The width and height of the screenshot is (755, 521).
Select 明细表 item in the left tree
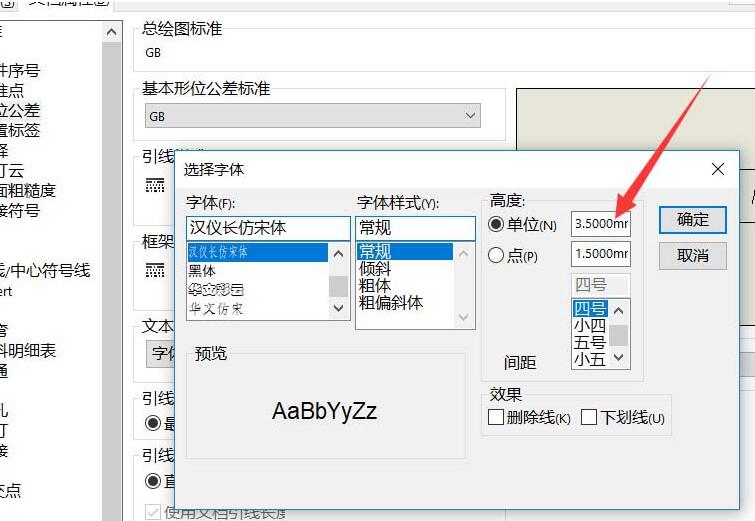[x=27, y=350]
